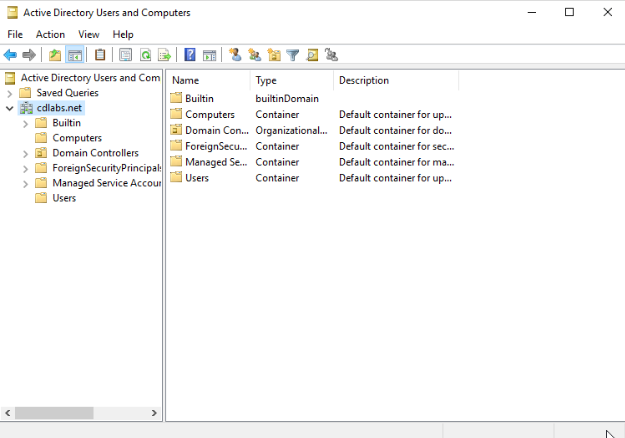Click the Find objects toolbar icon

[312, 55]
